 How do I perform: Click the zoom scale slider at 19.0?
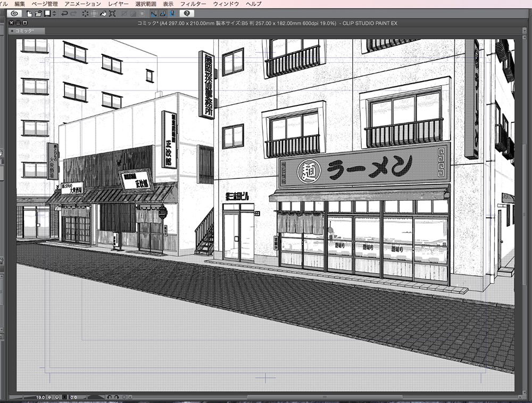click(27, 397)
